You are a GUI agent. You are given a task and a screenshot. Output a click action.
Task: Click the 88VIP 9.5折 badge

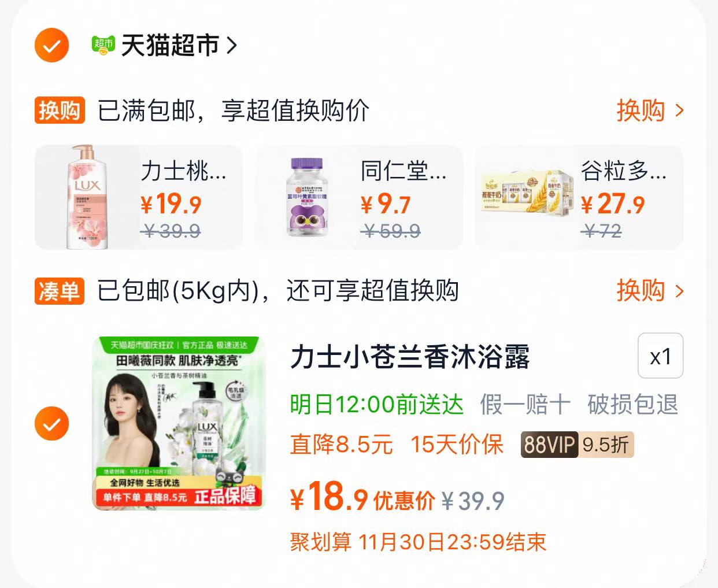click(x=577, y=445)
